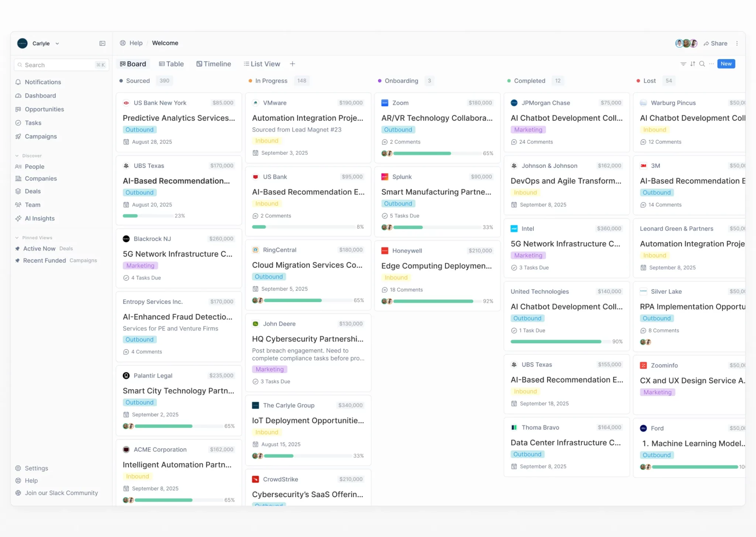Click the filter icon
The height and width of the screenshot is (537, 756).
[x=684, y=64]
